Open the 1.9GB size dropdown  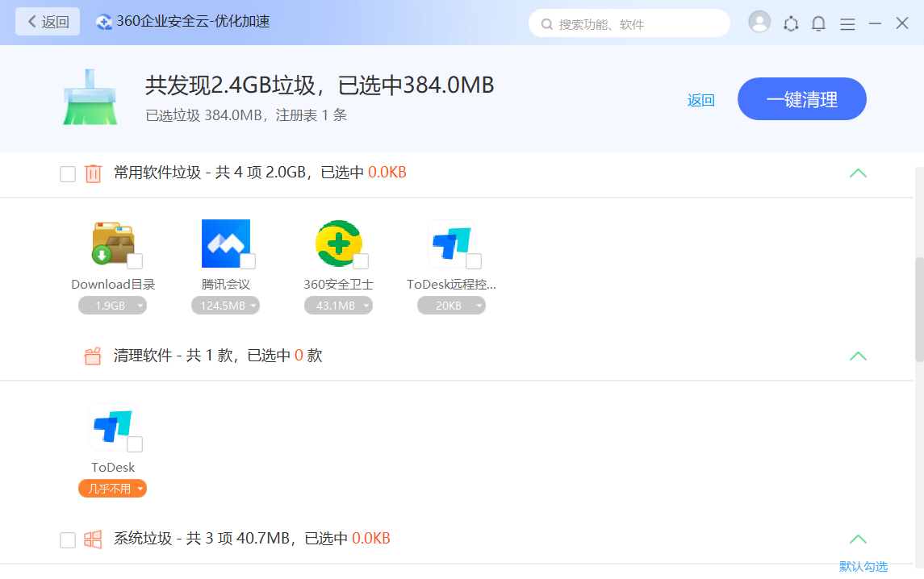tap(113, 306)
